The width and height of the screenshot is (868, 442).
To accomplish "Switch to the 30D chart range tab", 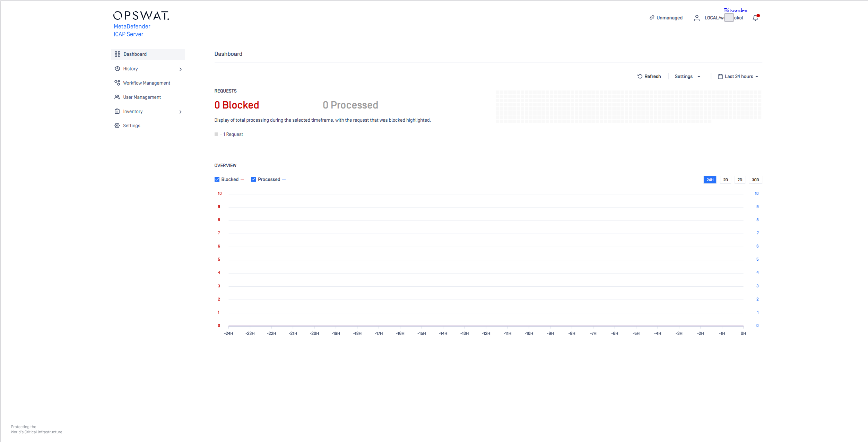I will tap(755, 180).
